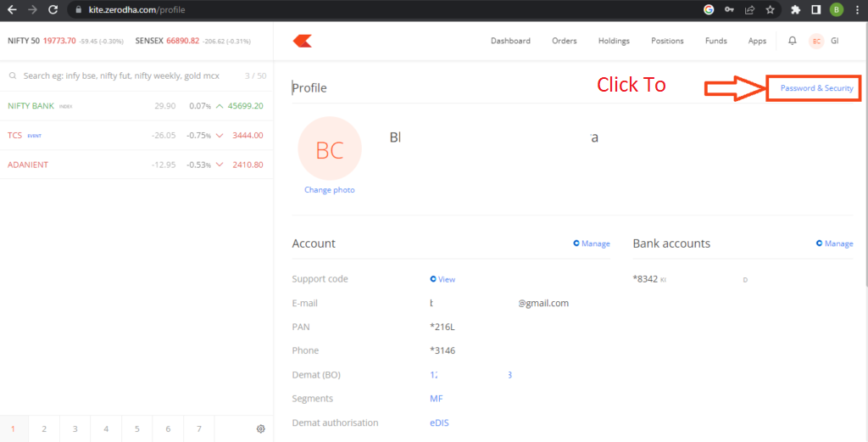Click the marketwatch search field
The height and width of the screenshot is (442, 868).
click(x=121, y=76)
